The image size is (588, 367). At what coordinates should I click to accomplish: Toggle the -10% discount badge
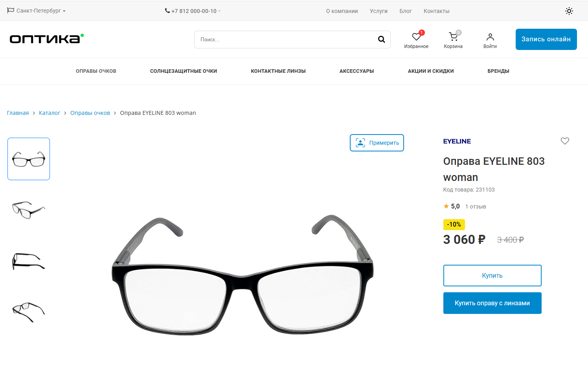pyautogui.click(x=454, y=224)
